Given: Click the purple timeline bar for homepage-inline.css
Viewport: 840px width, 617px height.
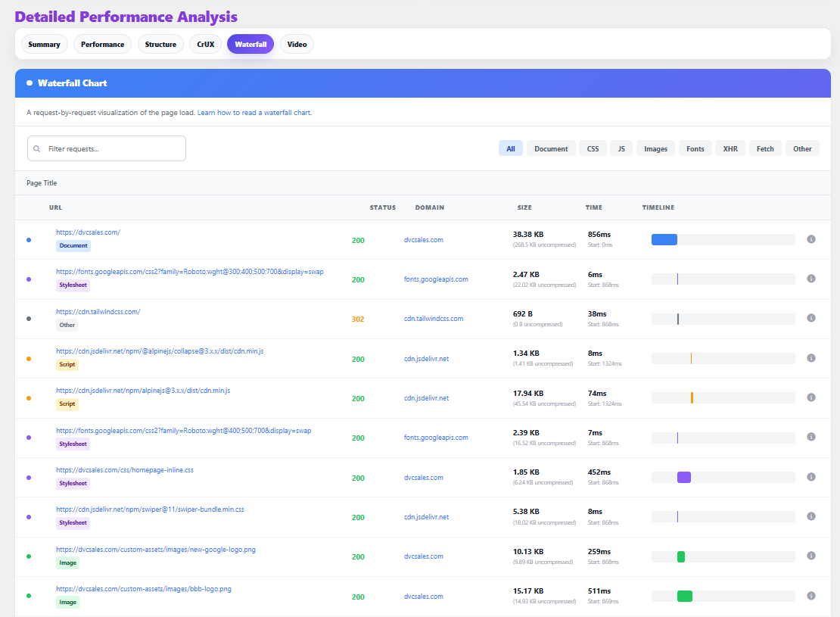Looking at the screenshot, I should 683,477.
